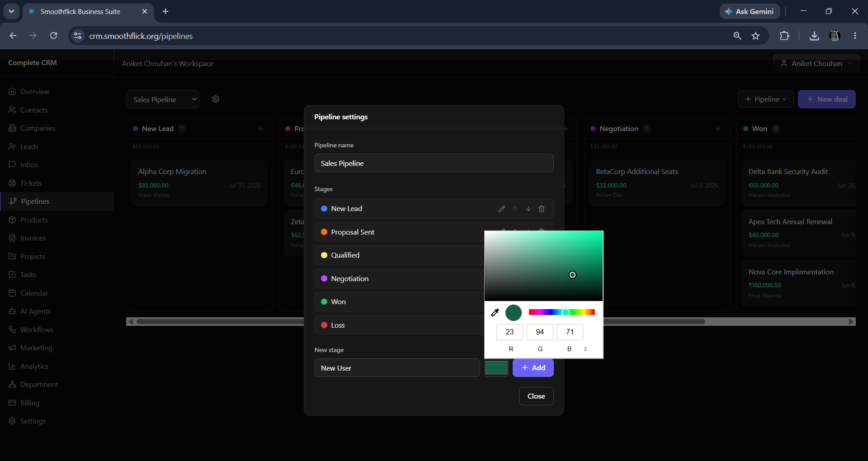Open pipeline settings gear icon
Screen dimensions: 868x461
click(x=216, y=99)
